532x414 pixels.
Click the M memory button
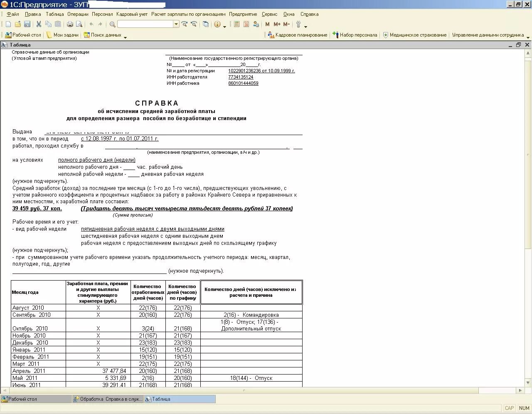(267, 24)
